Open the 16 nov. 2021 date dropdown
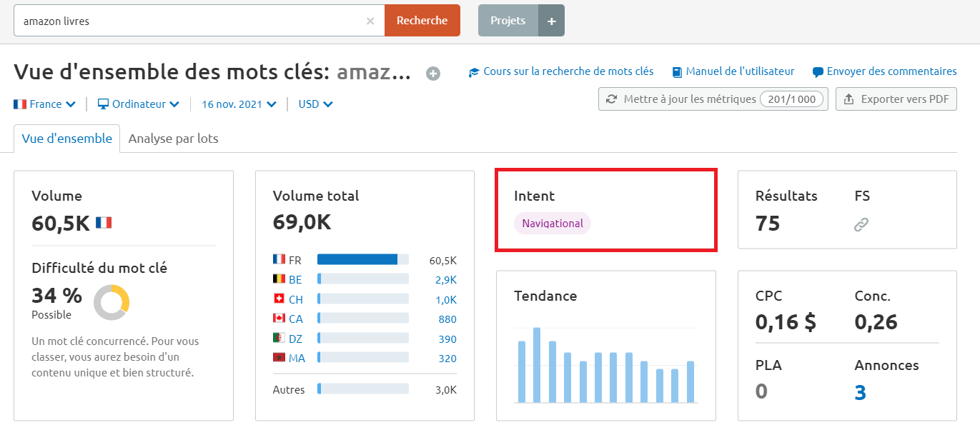The height and width of the screenshot is (430, 980). tap(238, 104)
